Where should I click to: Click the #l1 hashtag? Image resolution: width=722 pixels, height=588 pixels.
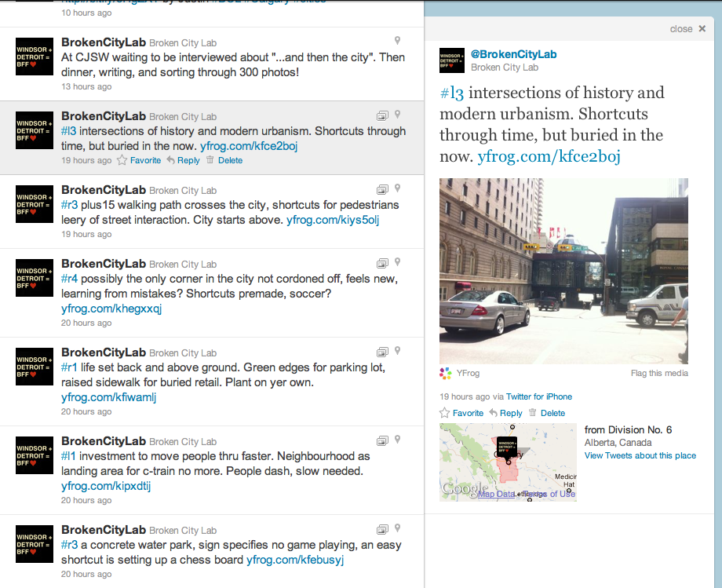[x=68, y=456]
